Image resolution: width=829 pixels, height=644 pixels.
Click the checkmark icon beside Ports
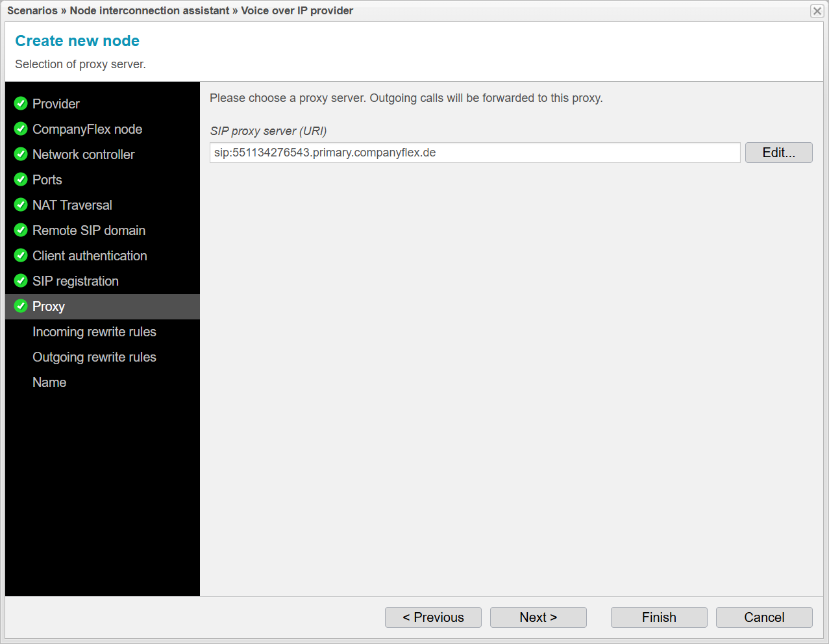(x=21, y=179)
